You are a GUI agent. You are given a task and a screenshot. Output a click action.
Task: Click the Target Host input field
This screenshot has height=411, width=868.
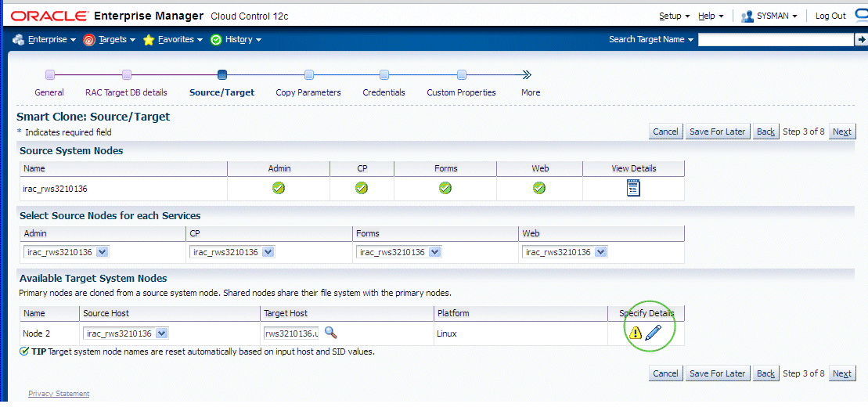[292, 333]
